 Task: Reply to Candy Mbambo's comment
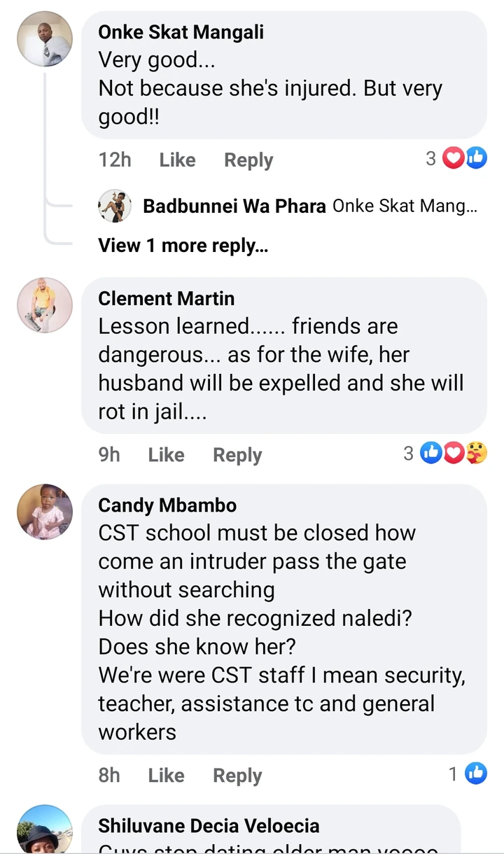tap(237, 775)
